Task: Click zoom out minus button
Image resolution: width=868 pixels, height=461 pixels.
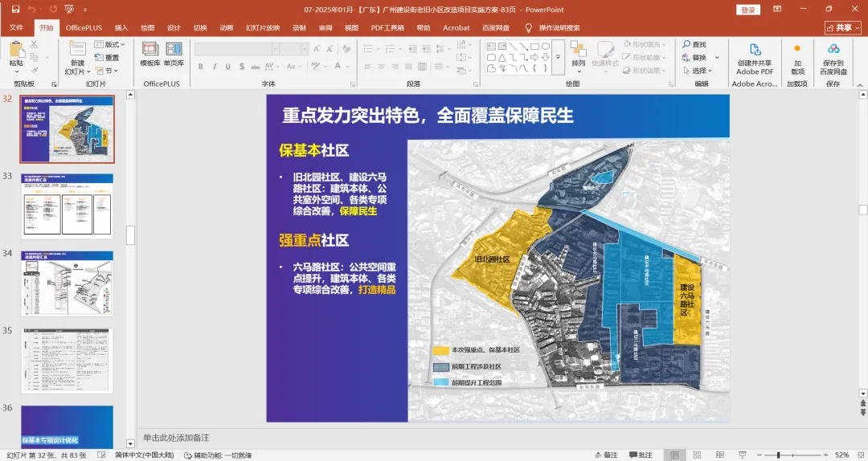Action: coord(759,455)
